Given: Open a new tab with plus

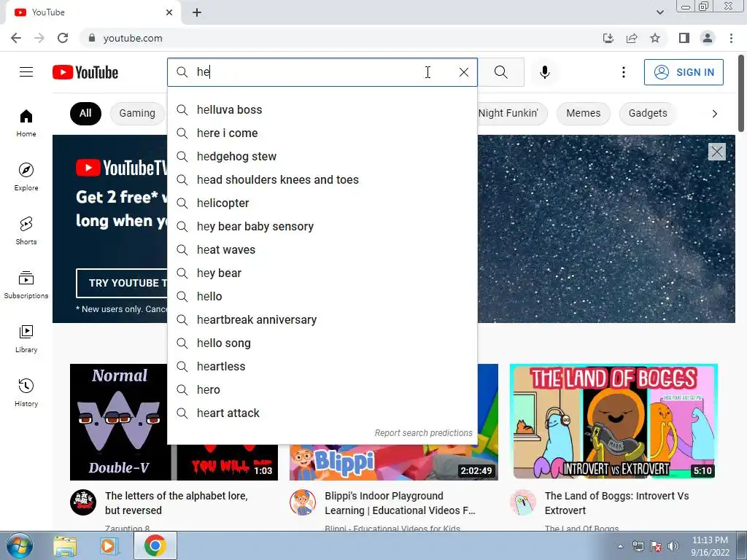Looking at the screenshot, I should tap(197, 12).
